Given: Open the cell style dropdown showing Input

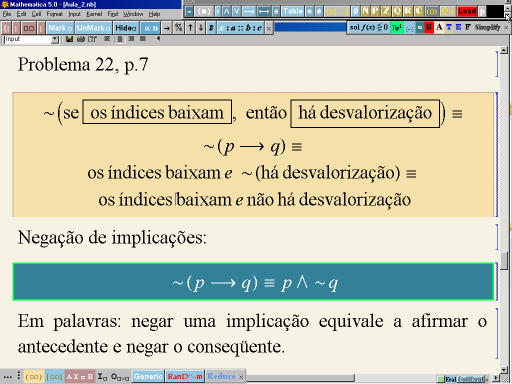Looking at the screenshot, I should (x=31, y=39).
